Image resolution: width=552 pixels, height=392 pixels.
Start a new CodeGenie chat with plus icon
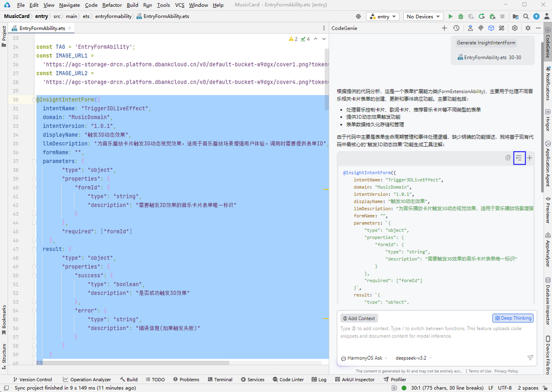click(444, 28)
